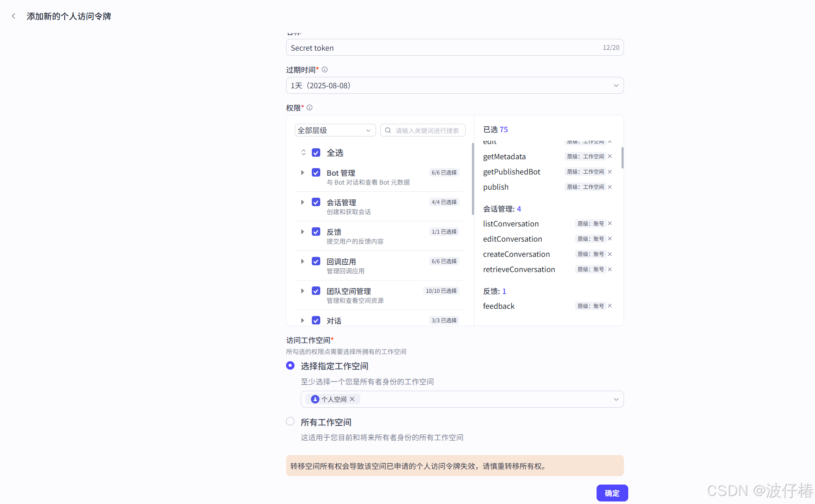Click the 确定 confirm button
The width and height of the screenshot is (815, 504).
coord(612,493)
